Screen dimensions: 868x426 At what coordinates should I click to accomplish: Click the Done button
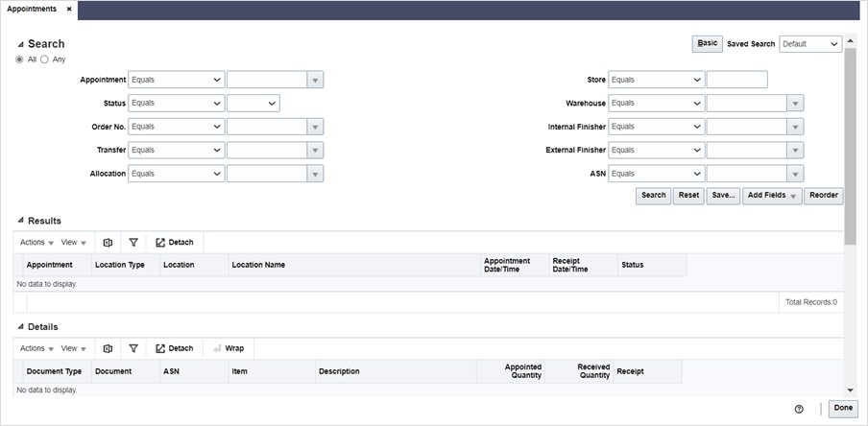coord(843,409)
